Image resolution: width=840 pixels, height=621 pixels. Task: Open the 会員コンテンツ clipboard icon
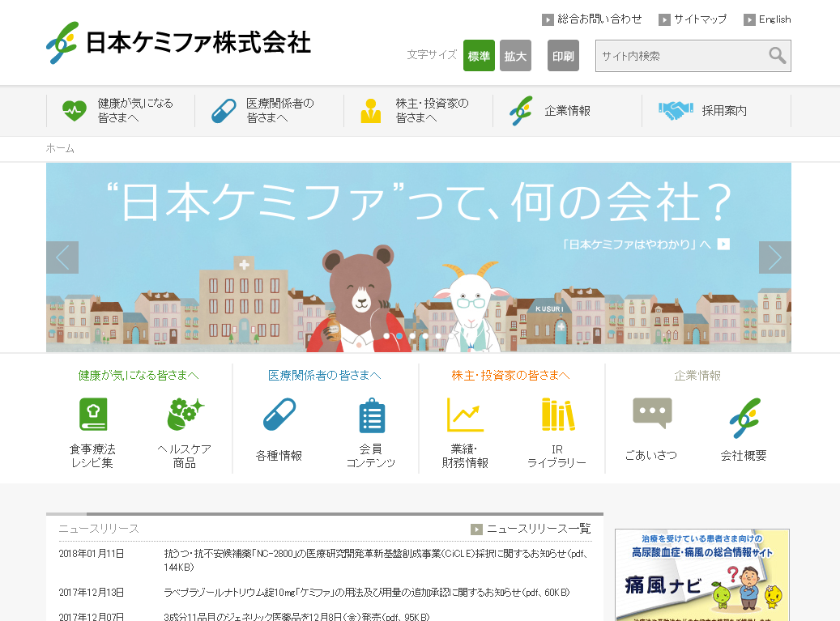[371, 415]
